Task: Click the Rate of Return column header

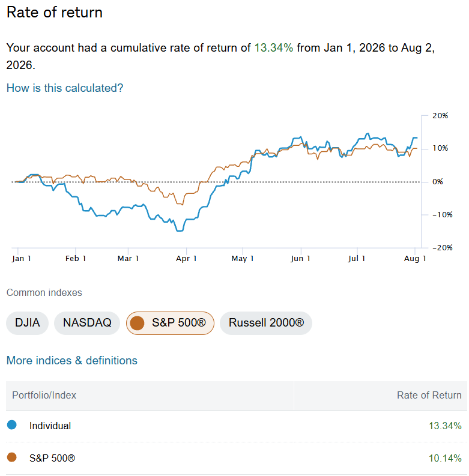Action: tap(429, 395)
